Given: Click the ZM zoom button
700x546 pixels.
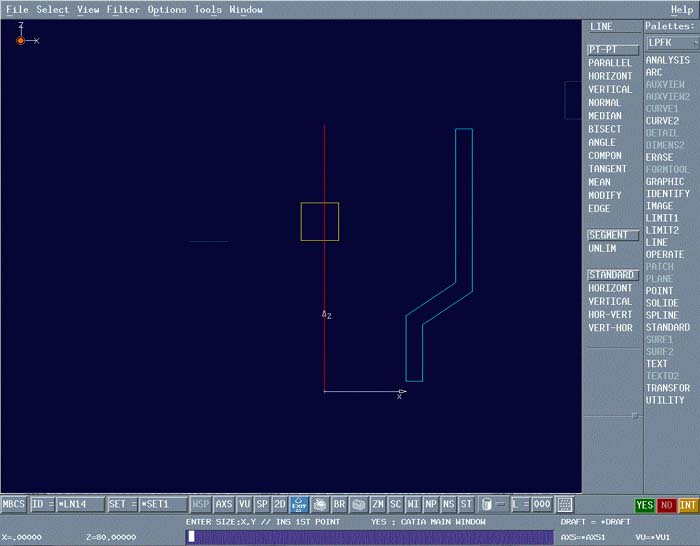Looking at the screenshot, I should 378,504.
